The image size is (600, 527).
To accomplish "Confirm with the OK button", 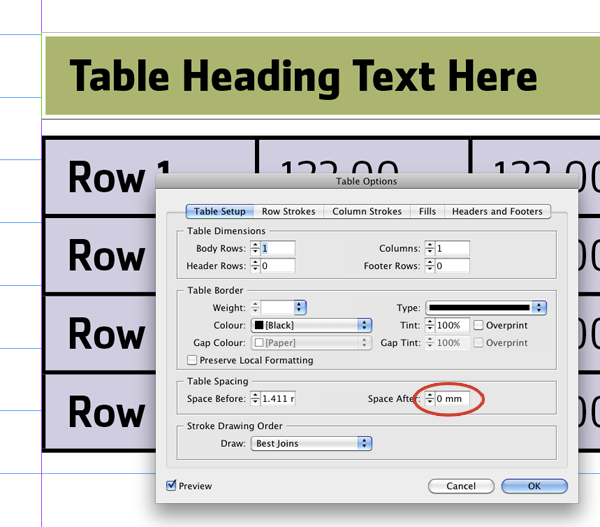I will pyautogui.click(x=534, y=486).
